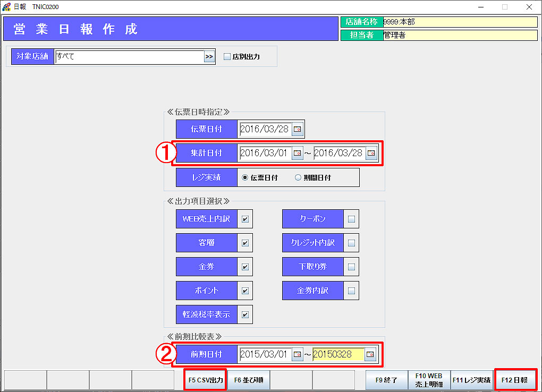542x392 pixels.
Task: Open calendar for 集計日付 end date
Action: click(x=371, y=153)
